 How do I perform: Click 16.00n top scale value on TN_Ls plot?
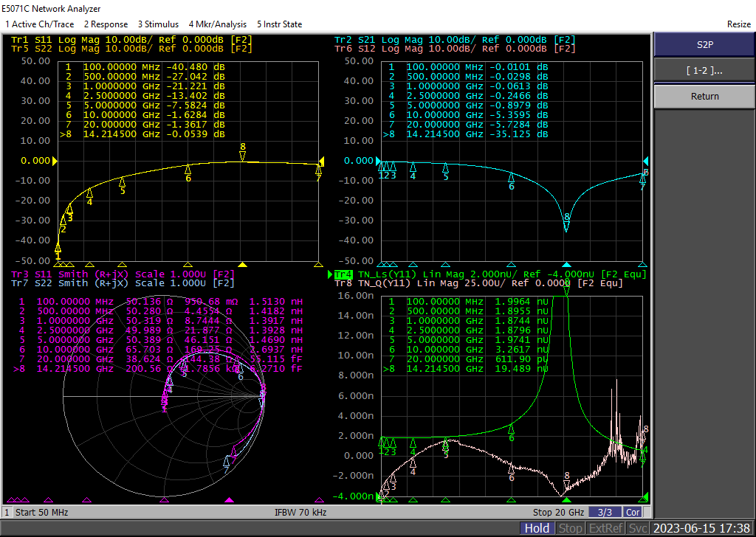tap(357, 295)
